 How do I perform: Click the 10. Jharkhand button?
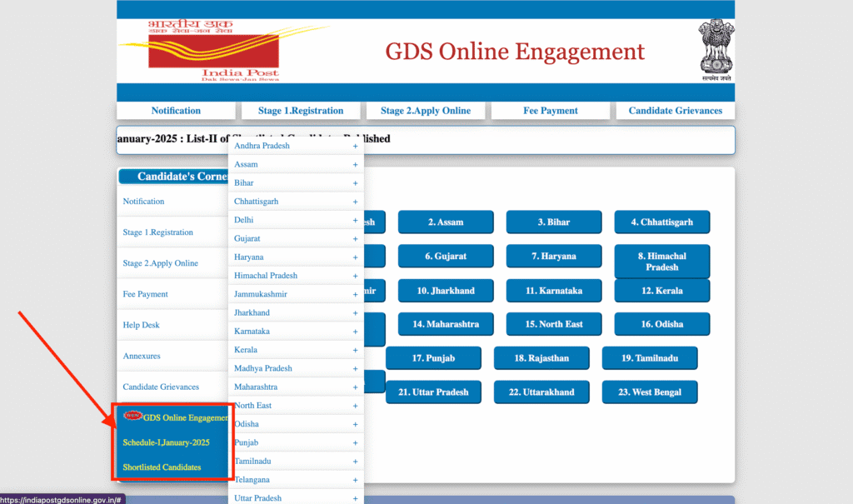click(x=446, y=291)
